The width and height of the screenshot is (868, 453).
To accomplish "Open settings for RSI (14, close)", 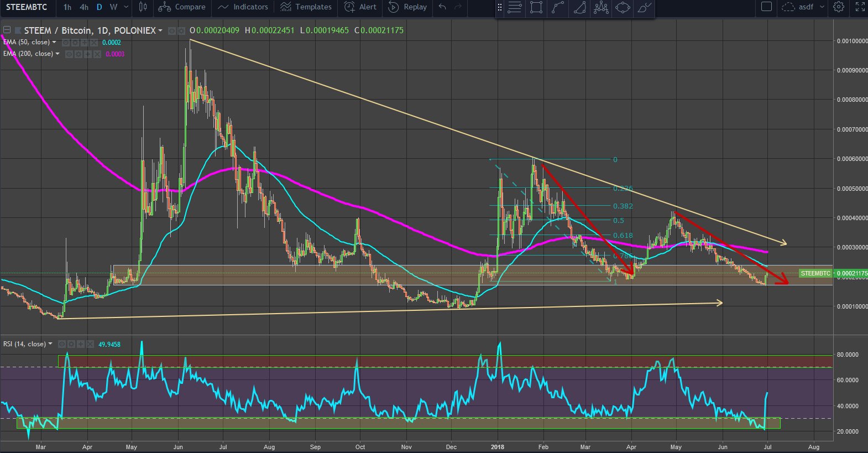I will pyautogui.click(x=71, y=344).
